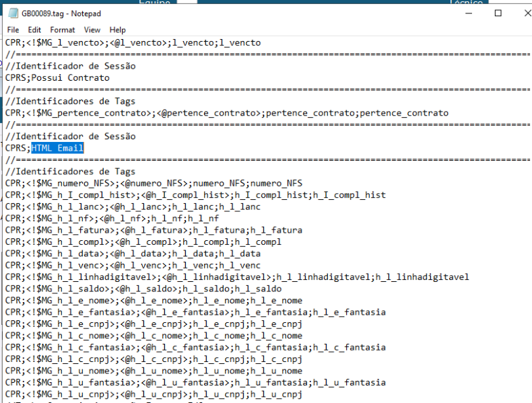Image resolution: width=532 pixels, height=403 pixels.
Task: Click the numero_NFS CPR line
Action: tap(154, 184)
